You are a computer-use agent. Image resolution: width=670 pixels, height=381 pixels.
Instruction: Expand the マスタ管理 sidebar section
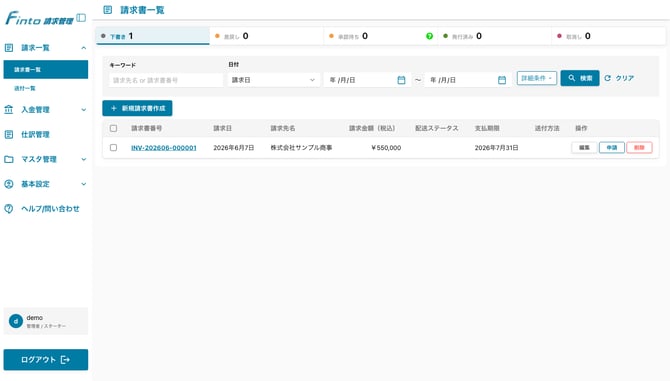pos(84,159)
